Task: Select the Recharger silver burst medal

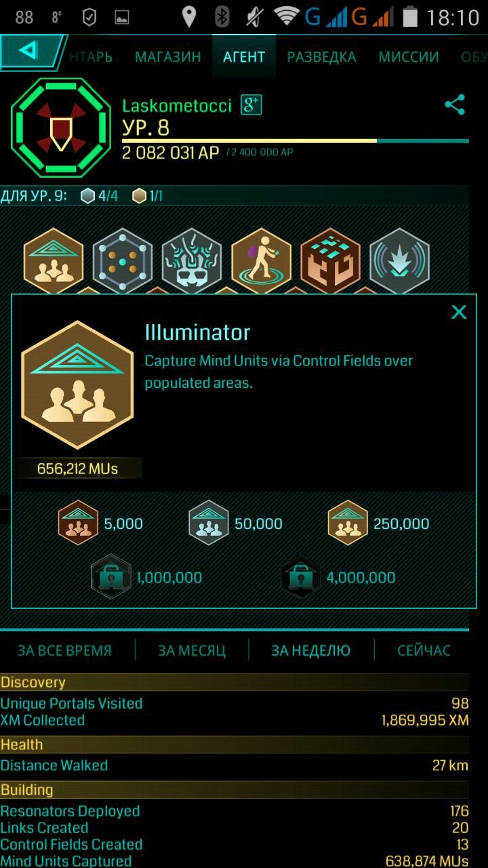Action: click(x=399, y=261)
